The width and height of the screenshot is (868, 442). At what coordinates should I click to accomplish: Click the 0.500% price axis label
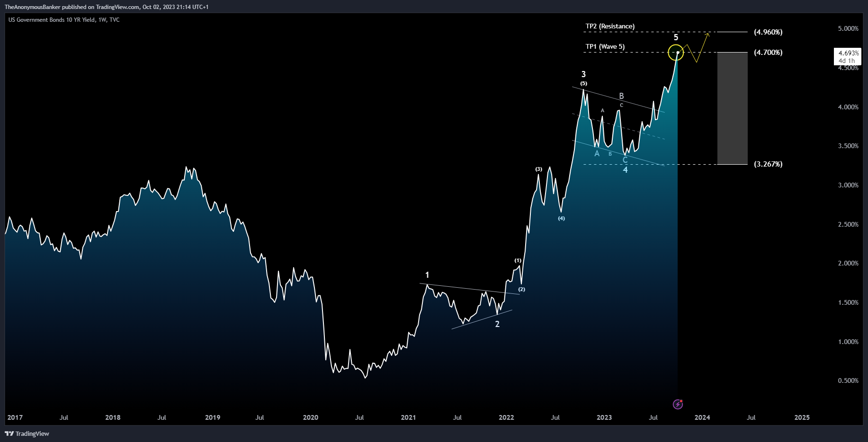click(848, 381)
